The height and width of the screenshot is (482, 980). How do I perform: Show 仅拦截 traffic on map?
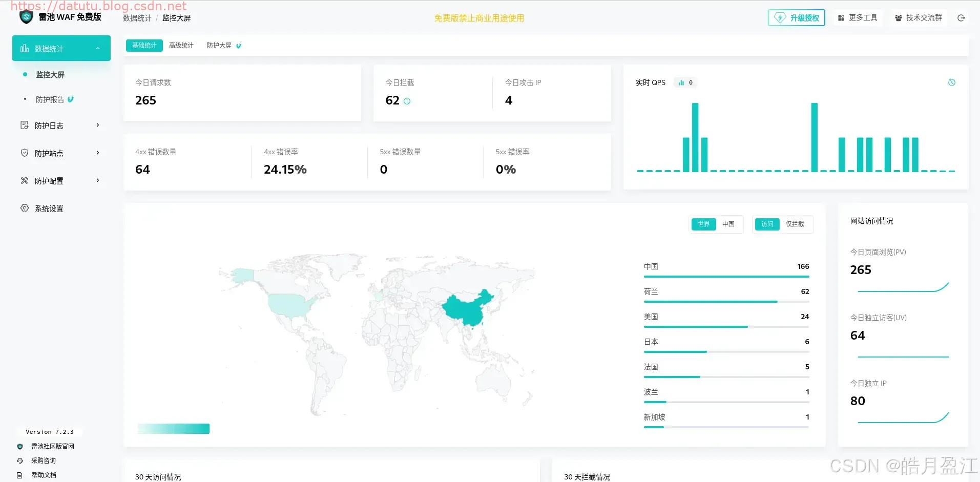(795, 224)
